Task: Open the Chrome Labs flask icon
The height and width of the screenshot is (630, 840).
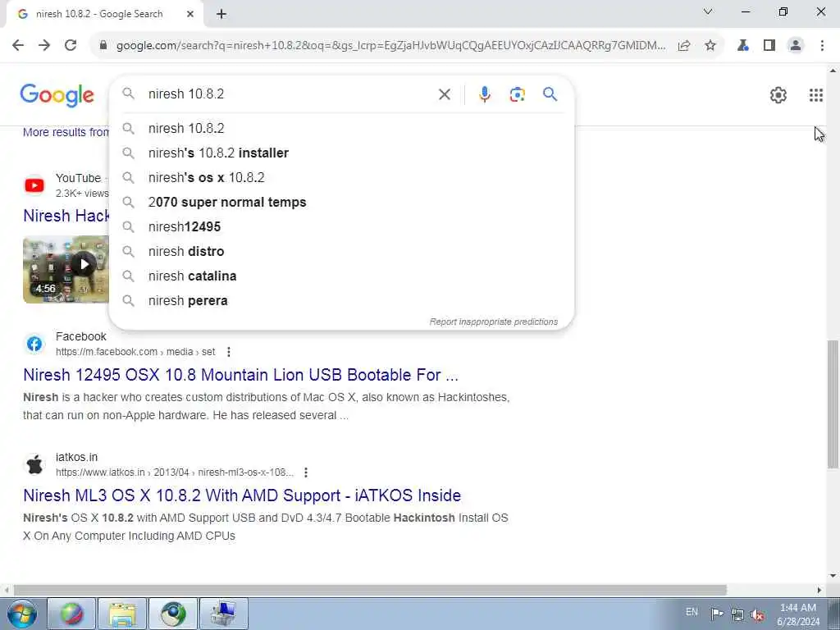Action: (x=743, y=46)
